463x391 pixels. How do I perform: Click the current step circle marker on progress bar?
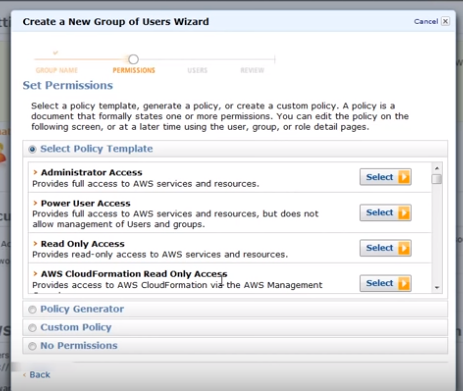click(x=133, y=59)
